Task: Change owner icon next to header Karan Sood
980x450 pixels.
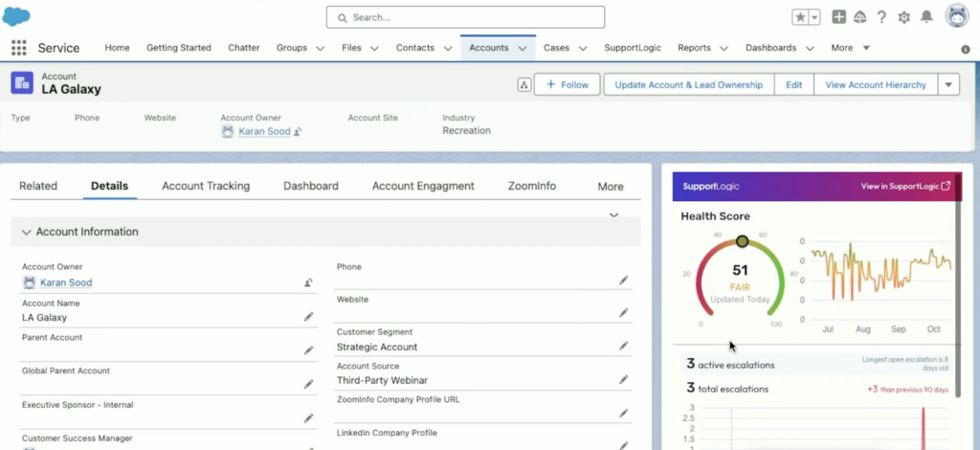Action: [299, 132]
